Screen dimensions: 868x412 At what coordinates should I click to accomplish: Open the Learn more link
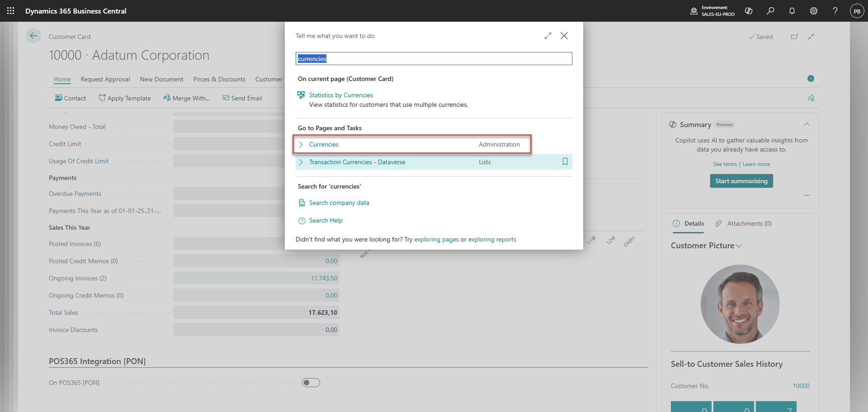pos(756,164)
